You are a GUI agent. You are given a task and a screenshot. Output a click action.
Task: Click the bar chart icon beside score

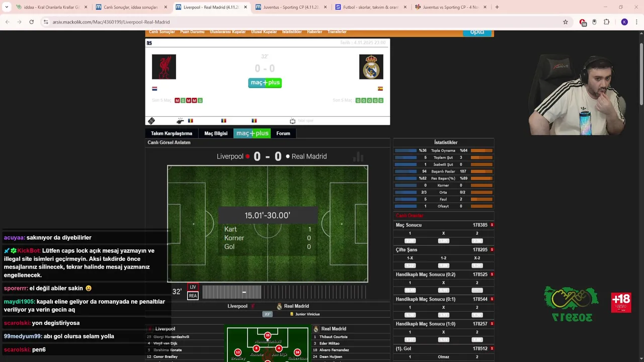[358, 157]
